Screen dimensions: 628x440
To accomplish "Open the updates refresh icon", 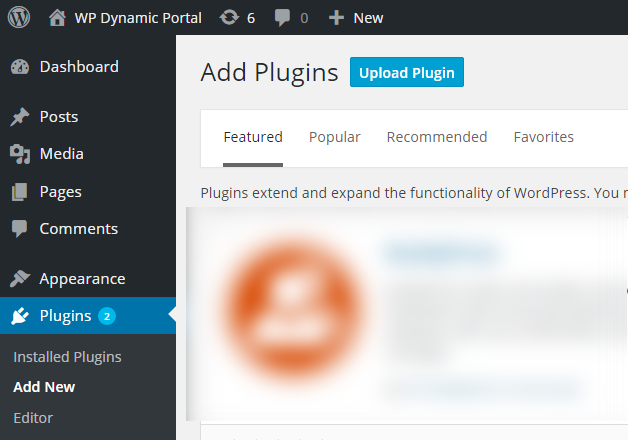I will point(229,18).
